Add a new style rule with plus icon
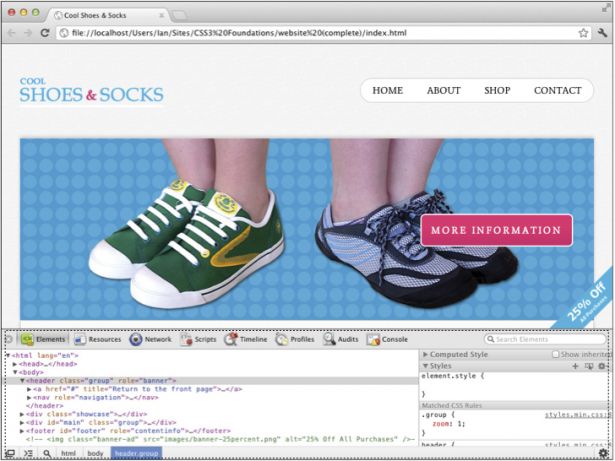 [575, 366]
